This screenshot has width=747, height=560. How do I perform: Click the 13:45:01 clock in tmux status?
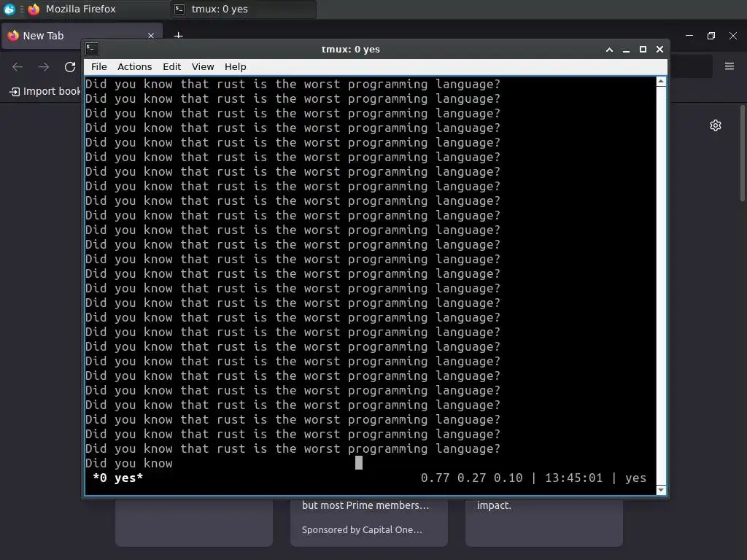pyautogui.click(x=573, y=478)
